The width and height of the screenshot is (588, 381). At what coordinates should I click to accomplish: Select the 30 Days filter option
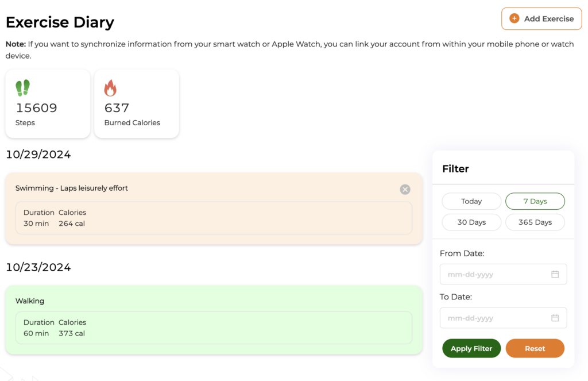coord(471,222)
